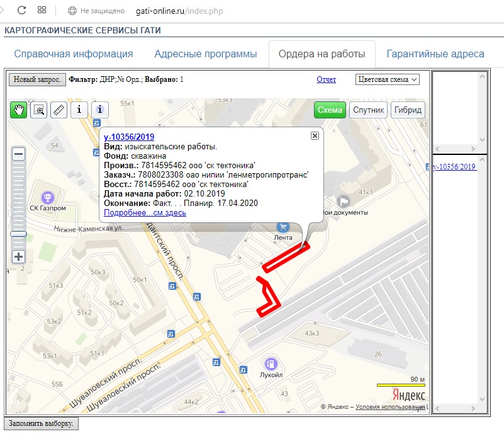Click the Lenta store map marker

283,227
